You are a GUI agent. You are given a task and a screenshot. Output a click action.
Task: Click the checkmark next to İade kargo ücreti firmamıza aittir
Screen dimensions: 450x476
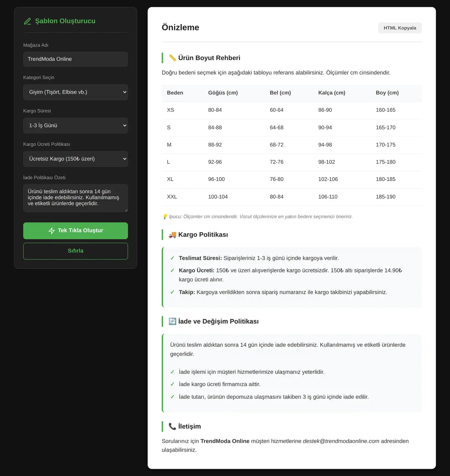pyautogui.click(x=172, y=384)
